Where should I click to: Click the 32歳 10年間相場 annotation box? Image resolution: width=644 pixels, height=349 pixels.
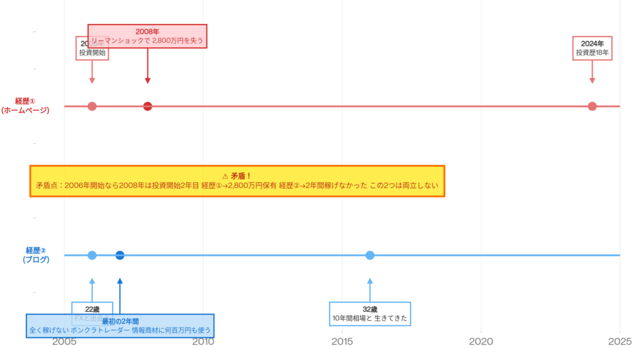[x=370, y=314]
